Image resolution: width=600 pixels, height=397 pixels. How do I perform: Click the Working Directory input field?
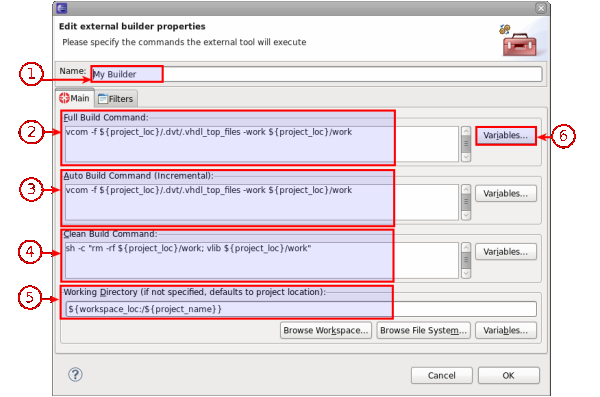[x=301, y=309]
